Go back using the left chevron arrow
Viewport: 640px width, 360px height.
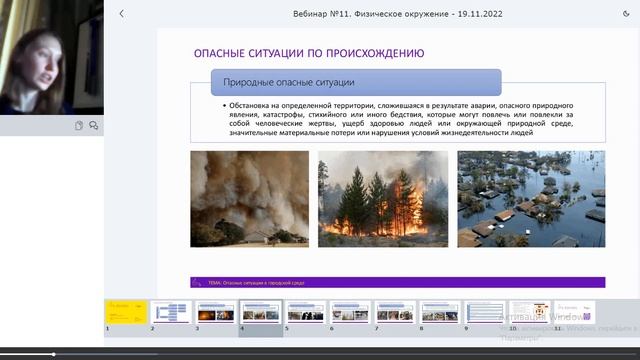click(x=121, y=13)
